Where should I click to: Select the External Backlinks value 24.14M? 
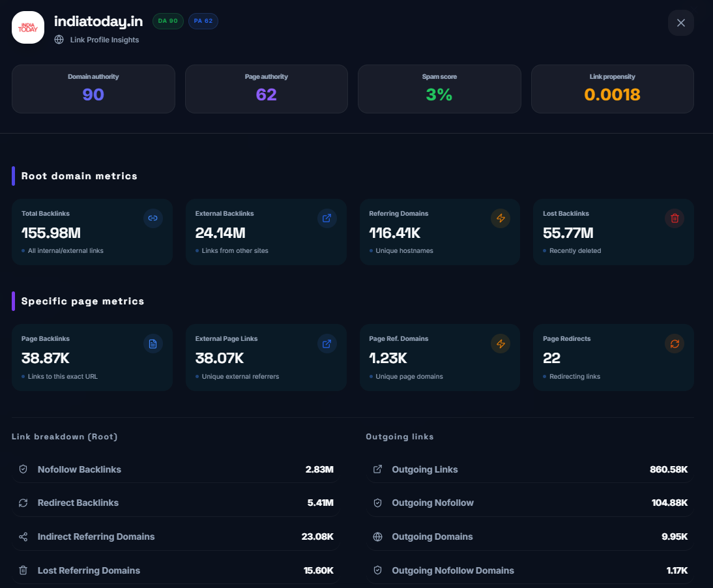pos(220,233)
